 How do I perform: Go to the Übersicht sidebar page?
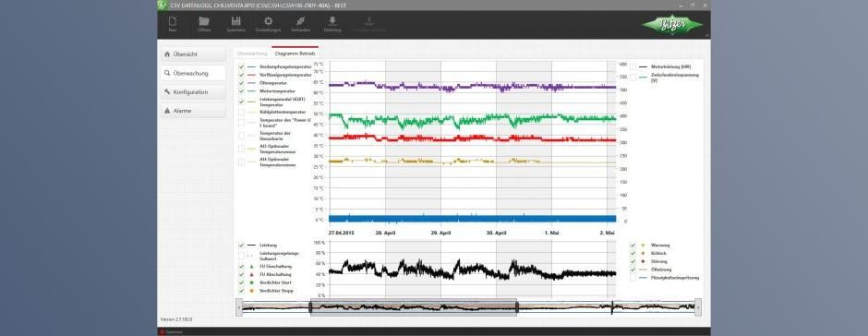coord(193,54)
